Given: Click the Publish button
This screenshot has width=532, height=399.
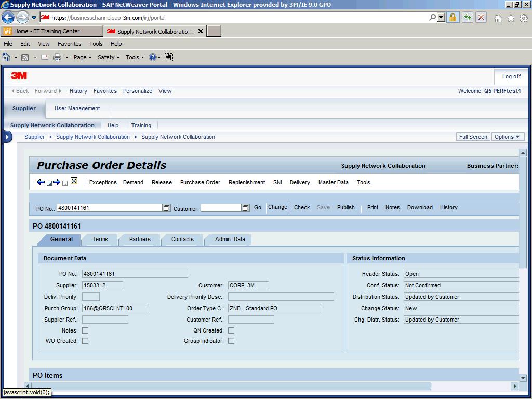Looking at the screenshot, I should [x=345, y=207].
